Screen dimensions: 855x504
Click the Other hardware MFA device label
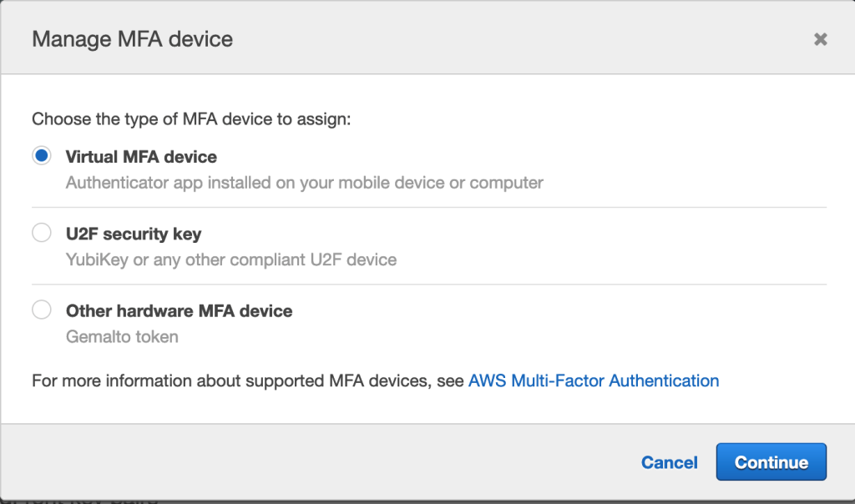(179, 310)
